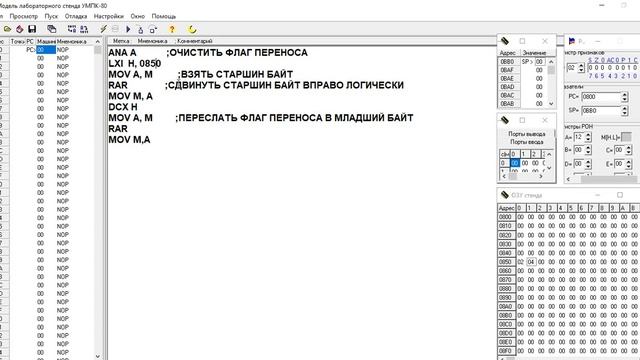The image size is (640, 360).
Task: Open the Окно menu
Action: click(138, 16)
